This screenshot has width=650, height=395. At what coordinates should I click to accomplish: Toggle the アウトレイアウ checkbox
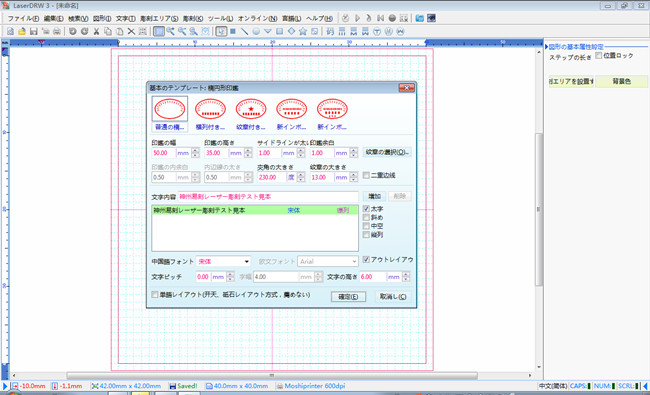366,259
